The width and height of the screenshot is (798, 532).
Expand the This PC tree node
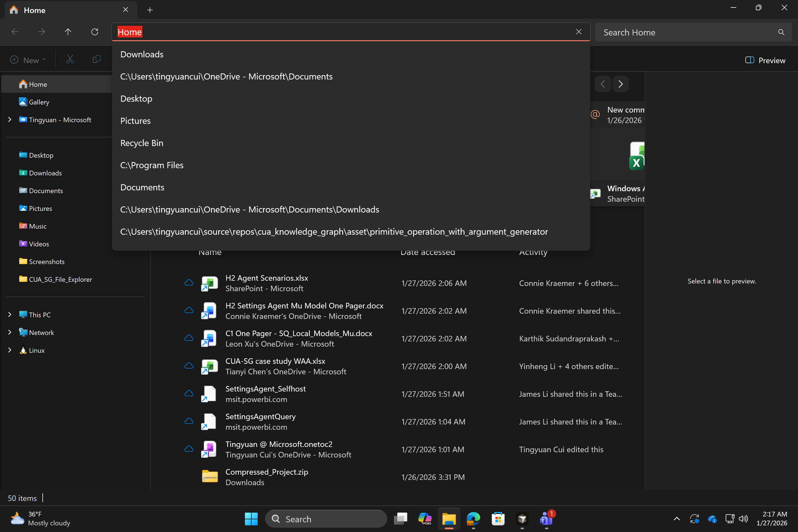[10, 314]
